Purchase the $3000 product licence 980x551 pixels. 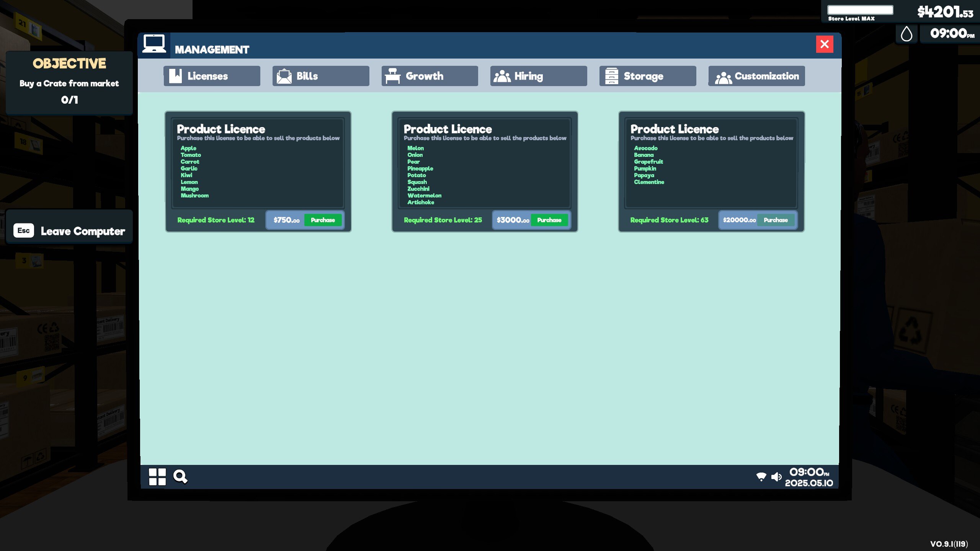(549, 220)
